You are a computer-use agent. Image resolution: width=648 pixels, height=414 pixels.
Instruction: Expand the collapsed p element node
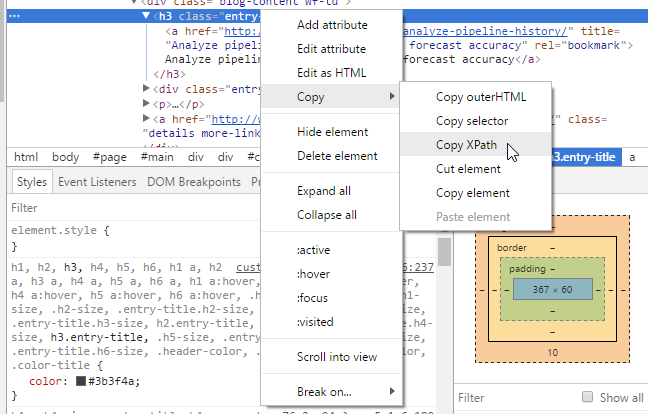coord(146,104)
